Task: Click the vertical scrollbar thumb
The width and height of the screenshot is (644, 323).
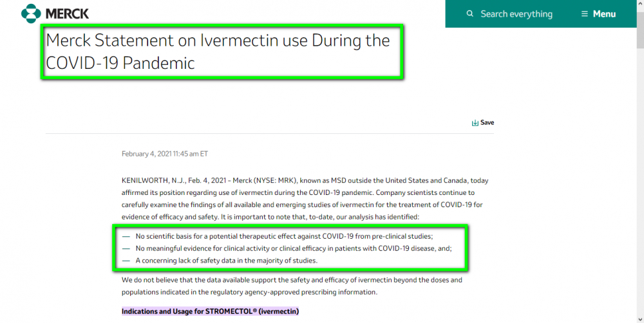Action: (x=640, y=29)
